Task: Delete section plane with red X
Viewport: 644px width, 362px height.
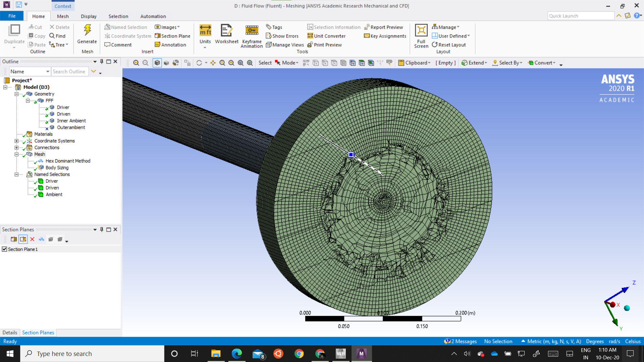Action: pyautogui.click(x=32, y=239)
